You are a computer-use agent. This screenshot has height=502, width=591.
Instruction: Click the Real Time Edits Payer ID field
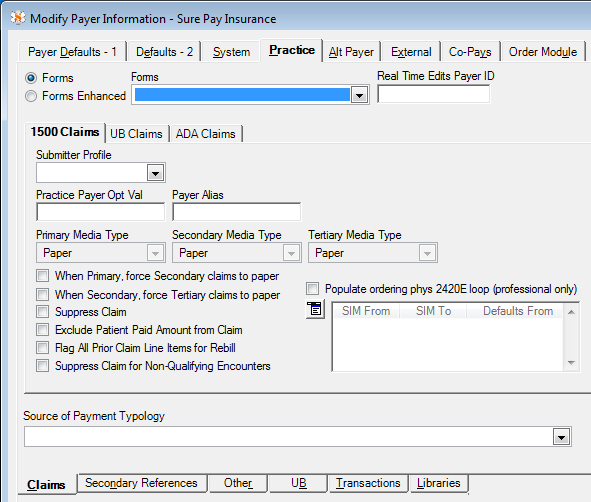tap(433, 94)
